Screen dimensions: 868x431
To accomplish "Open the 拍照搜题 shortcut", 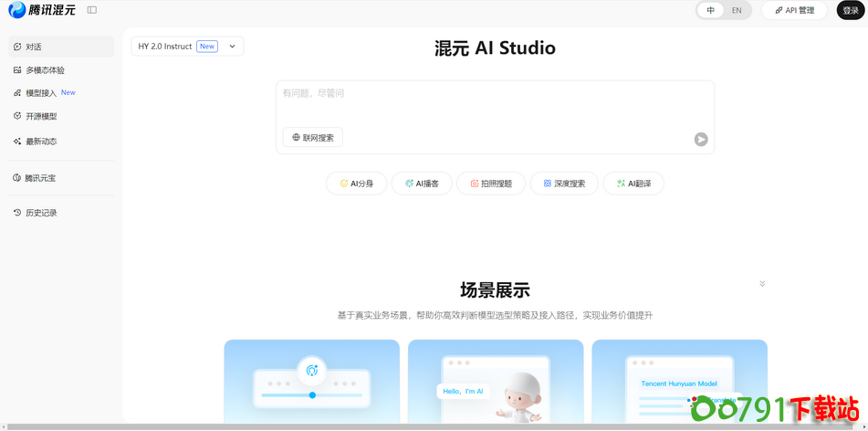I will [x=491, y=184].
